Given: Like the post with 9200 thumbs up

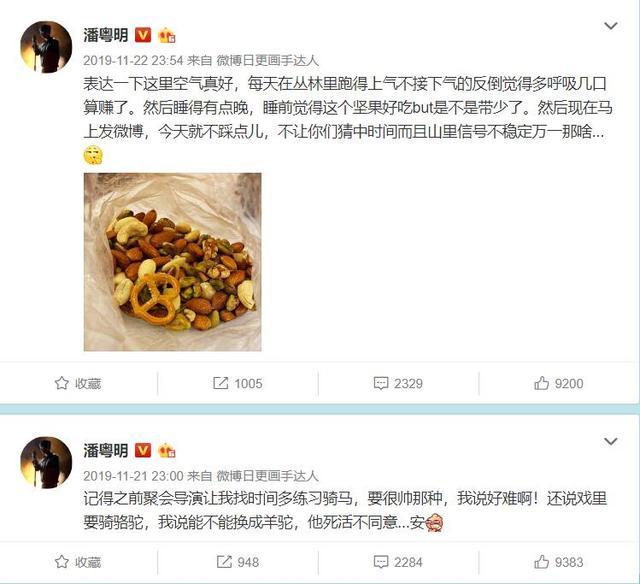Looking at the screenshot, I should point(541,383).
